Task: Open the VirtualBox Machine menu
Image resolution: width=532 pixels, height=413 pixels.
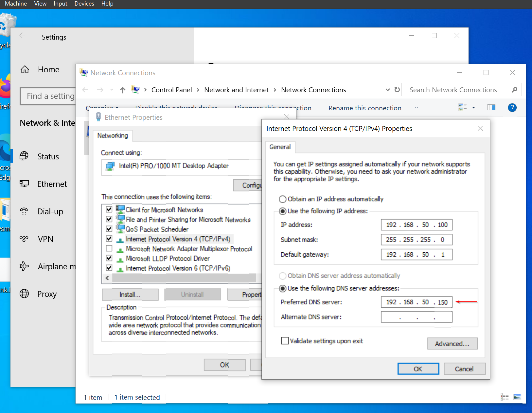Action: [x=16, y=4]
